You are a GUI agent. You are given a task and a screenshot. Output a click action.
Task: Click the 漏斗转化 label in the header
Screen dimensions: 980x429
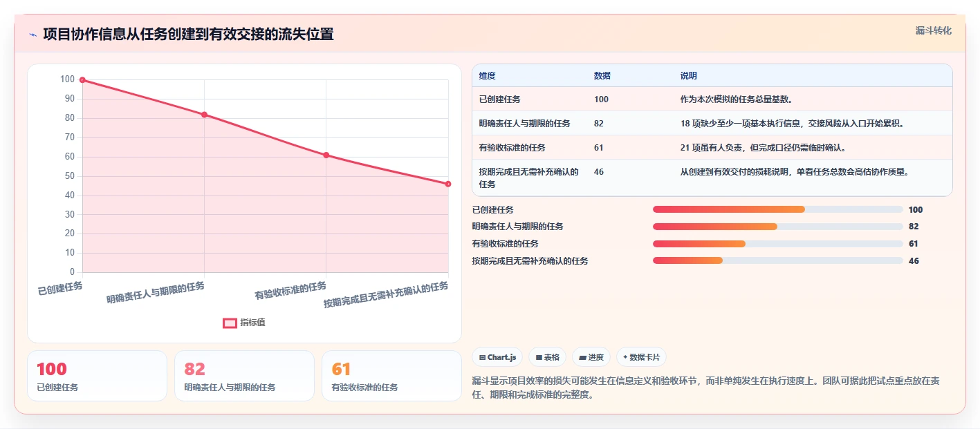pos(933,31)
